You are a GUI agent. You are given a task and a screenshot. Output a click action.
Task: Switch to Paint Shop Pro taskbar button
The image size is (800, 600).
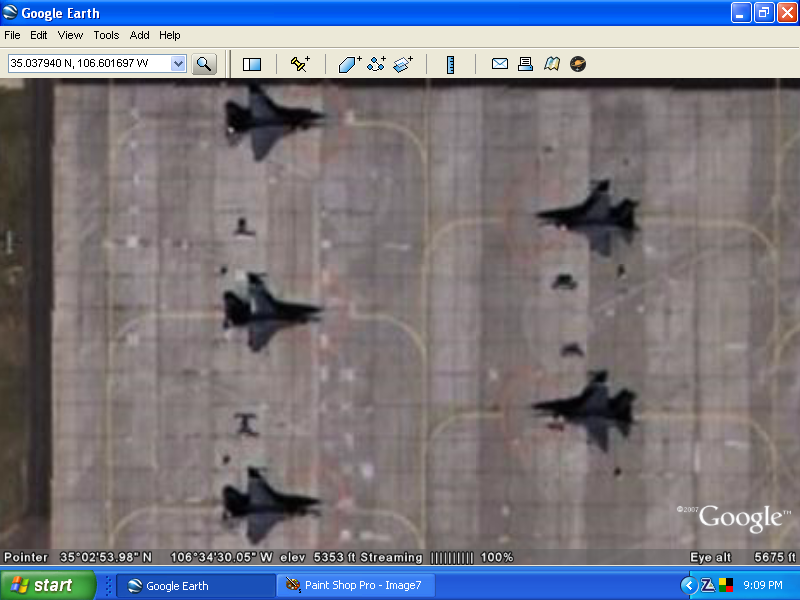tap(356, 586)
